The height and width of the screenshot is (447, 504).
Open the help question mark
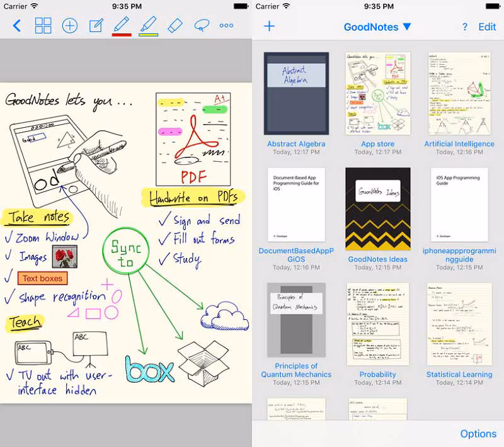tap(465, 27)
